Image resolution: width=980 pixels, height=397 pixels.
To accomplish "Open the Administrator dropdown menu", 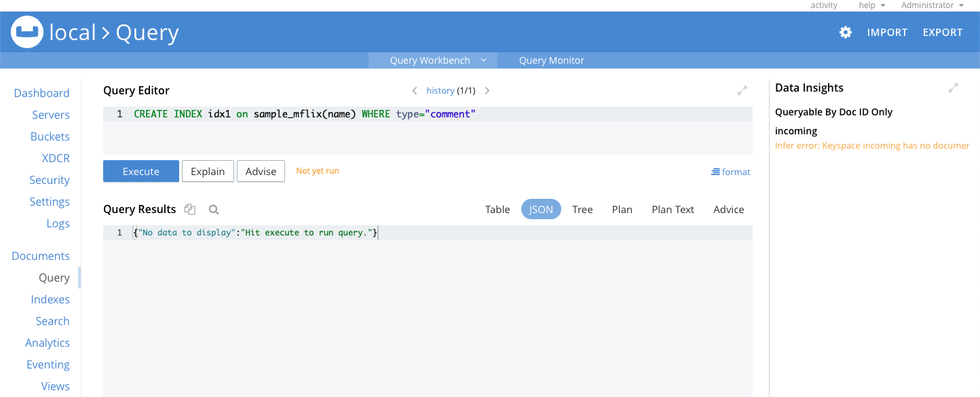I will tap(932, 5).
